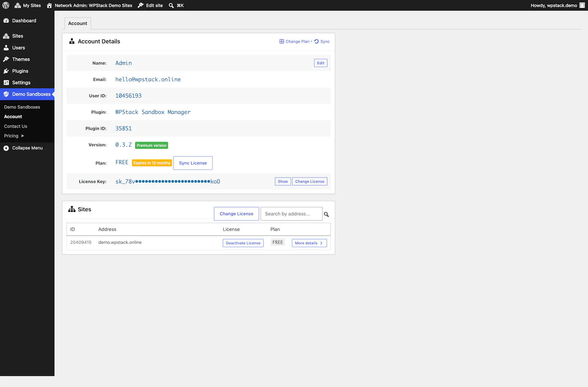This screenshot has height=387, width=588.
Task: Click the user avatar in admin bar
Action: (582, 5)
